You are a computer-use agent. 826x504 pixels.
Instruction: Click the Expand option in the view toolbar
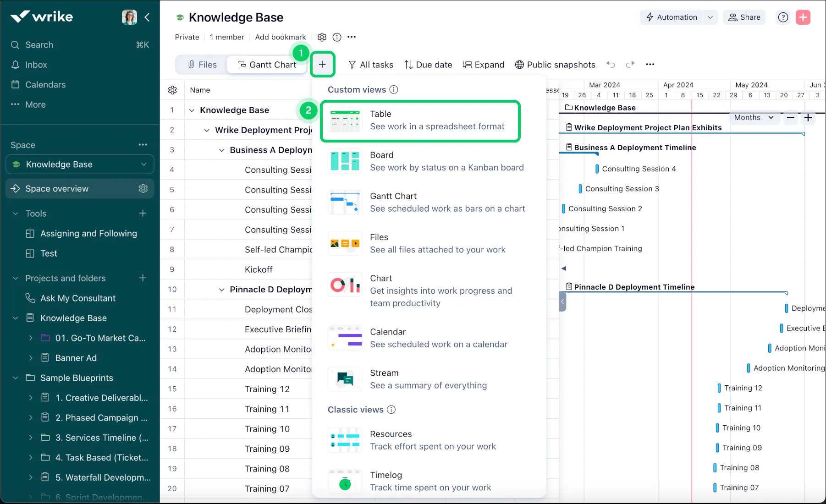click(483, 64)
